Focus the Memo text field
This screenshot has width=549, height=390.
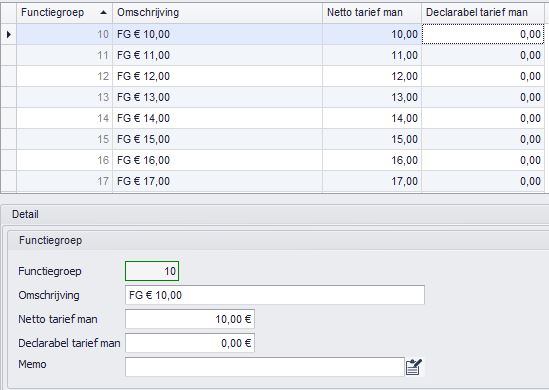click(265, 367)
